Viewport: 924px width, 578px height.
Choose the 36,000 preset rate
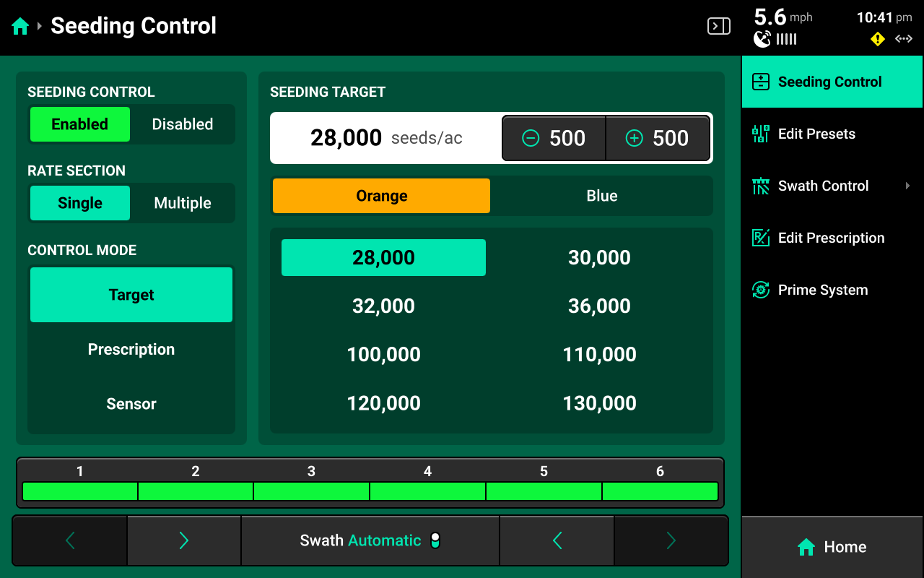tap(599, 306)
